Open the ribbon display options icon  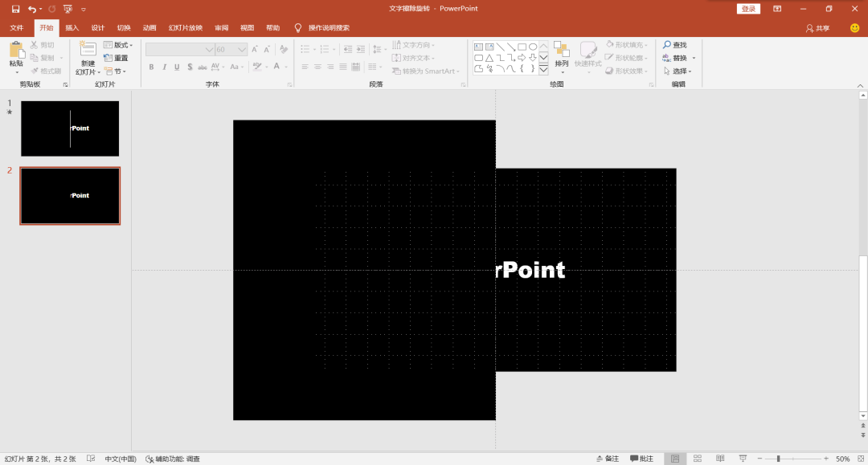[777, 9]
